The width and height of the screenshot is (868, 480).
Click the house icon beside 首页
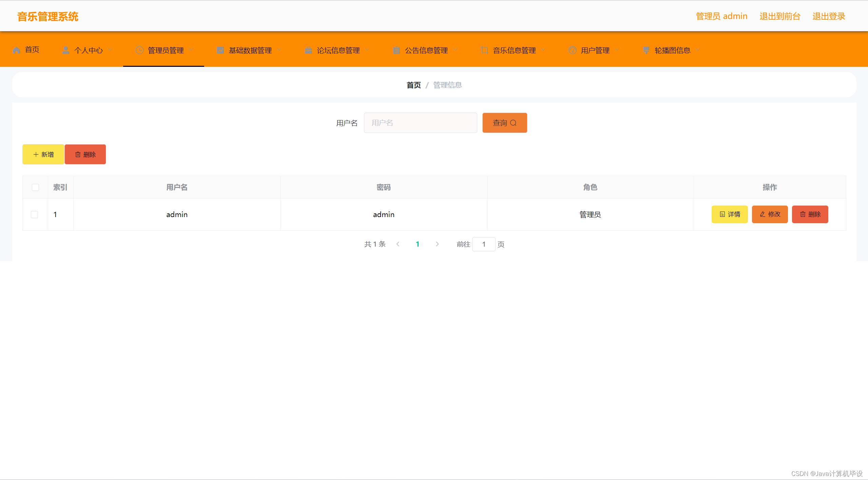pos(16,50)
